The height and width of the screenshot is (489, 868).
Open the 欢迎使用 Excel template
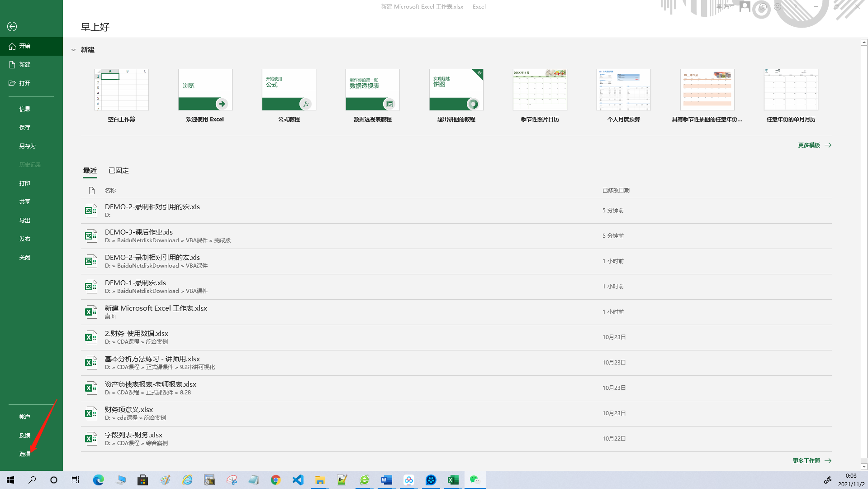pyautogui.click(x=205, y=90)
